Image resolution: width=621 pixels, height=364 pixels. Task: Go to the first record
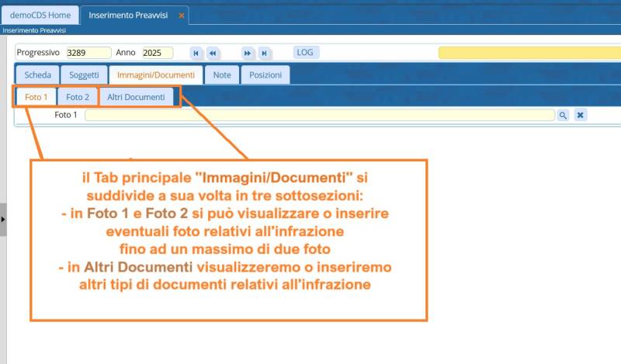[196, 53]
